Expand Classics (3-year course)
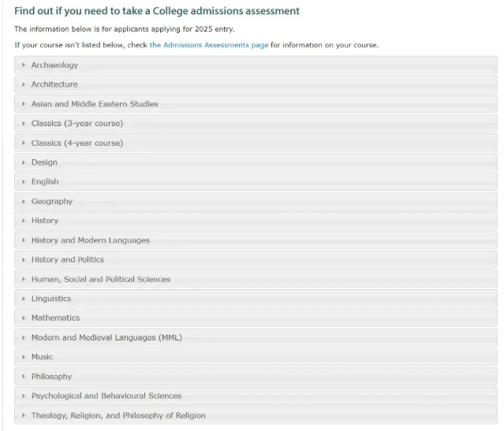The width and height of the screenshot is (504, 431). click(256, 124)
